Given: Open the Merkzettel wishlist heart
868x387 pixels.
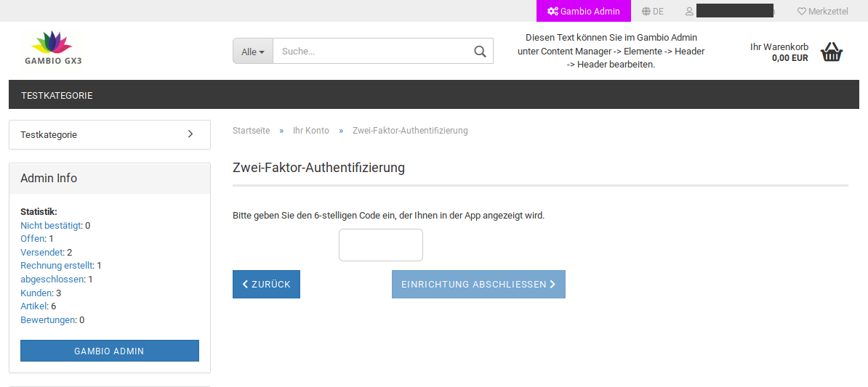Looking at the screenshot, I should [x=802, y=12].
